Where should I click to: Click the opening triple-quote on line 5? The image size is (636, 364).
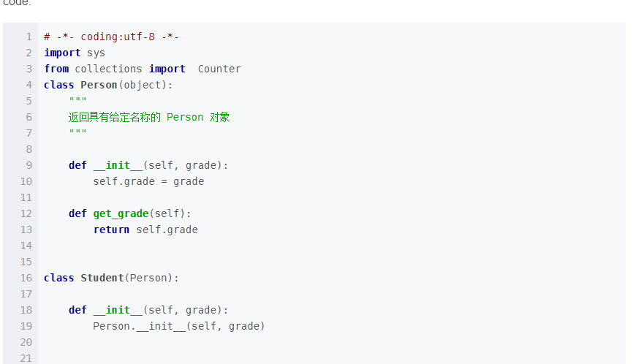click(77, 99)
